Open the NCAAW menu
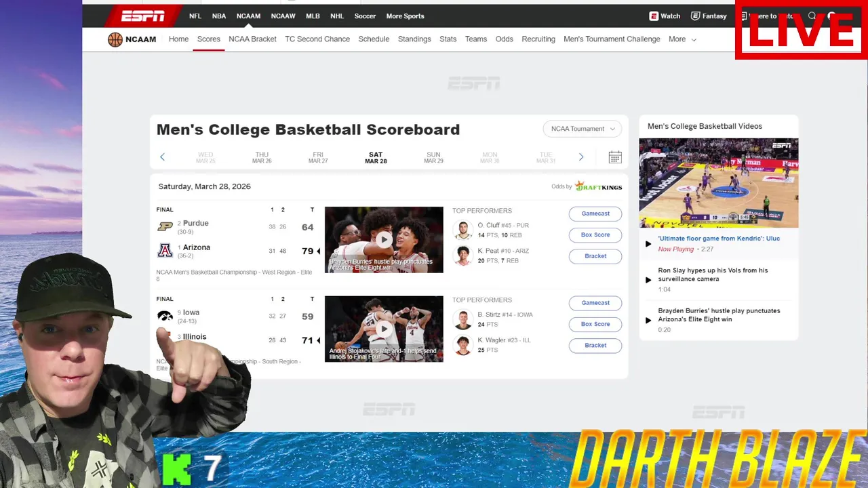This screenshot has height=488, width=868. coord(283,16)
